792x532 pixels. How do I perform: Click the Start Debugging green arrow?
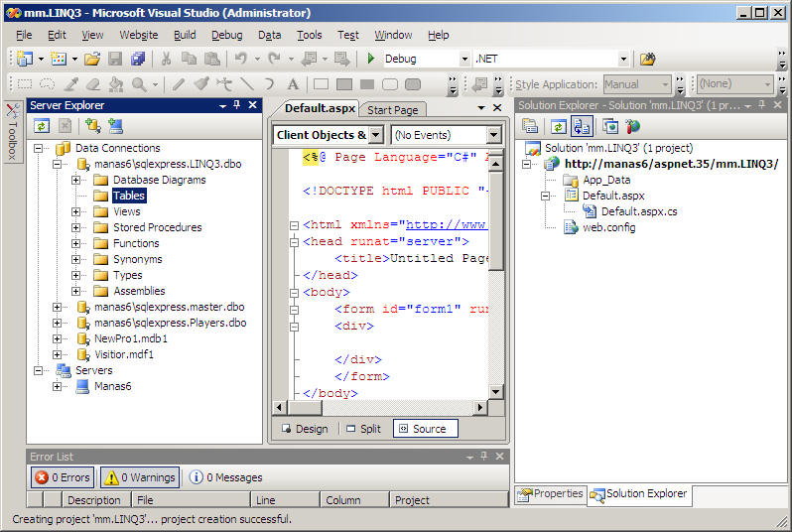pyautogui.click(x=371, y=59)
